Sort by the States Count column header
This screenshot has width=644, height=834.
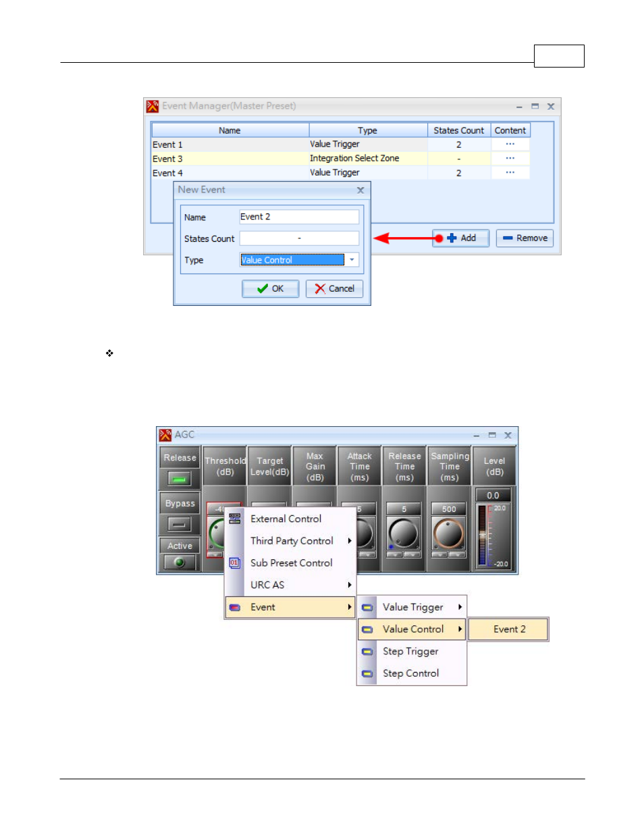point(459,130)
